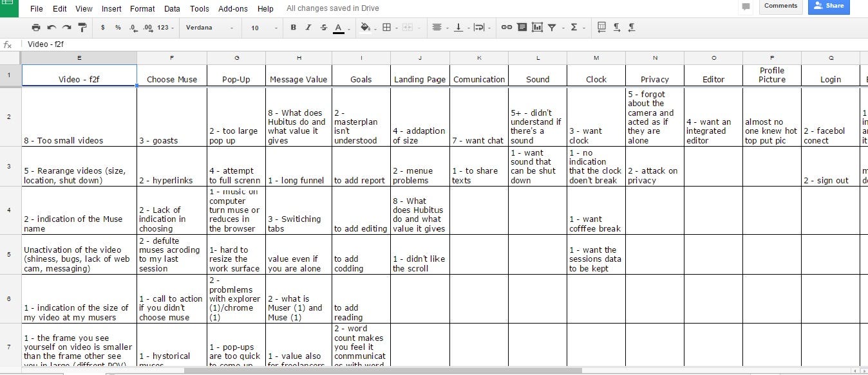Open the Insert menu
This screenshot has width=868, height=375.
[111, 9]
